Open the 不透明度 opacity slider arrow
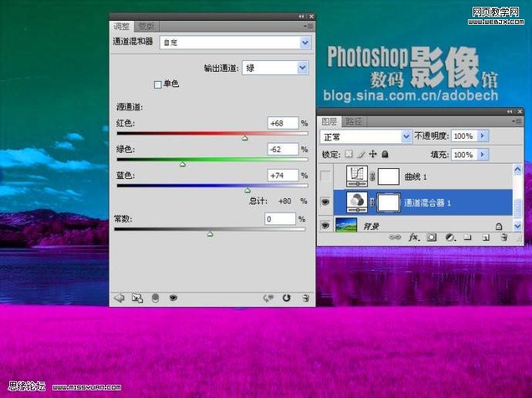The image size is (532, 398). 482,136
